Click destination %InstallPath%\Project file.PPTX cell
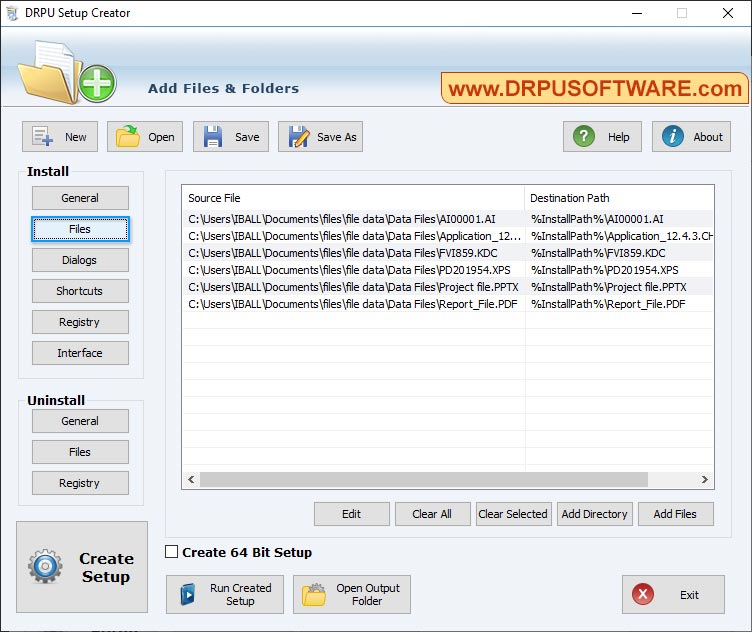The width and height of the screenshot is (752, 632). (619, 287)
